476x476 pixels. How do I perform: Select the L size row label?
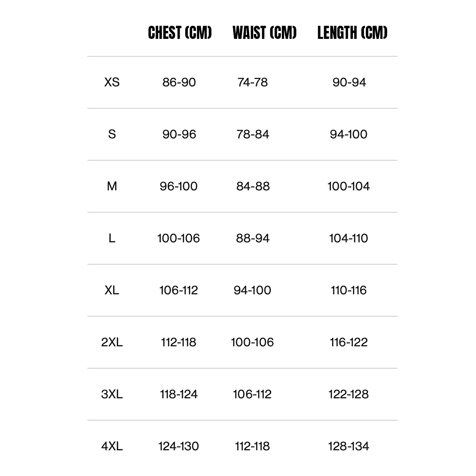pos(112,238)
